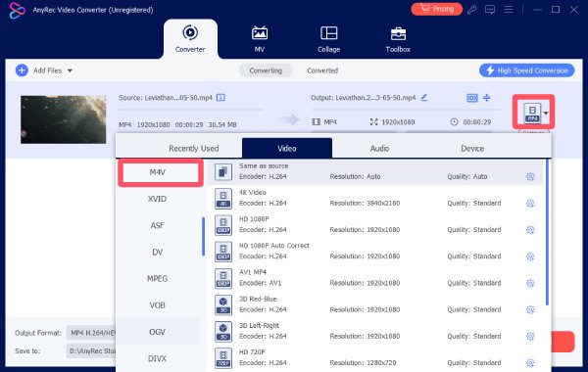The image size is (588, 372).
Task: Select the 3D Red-Blue preset icon
Action: (x=223, y=305)
